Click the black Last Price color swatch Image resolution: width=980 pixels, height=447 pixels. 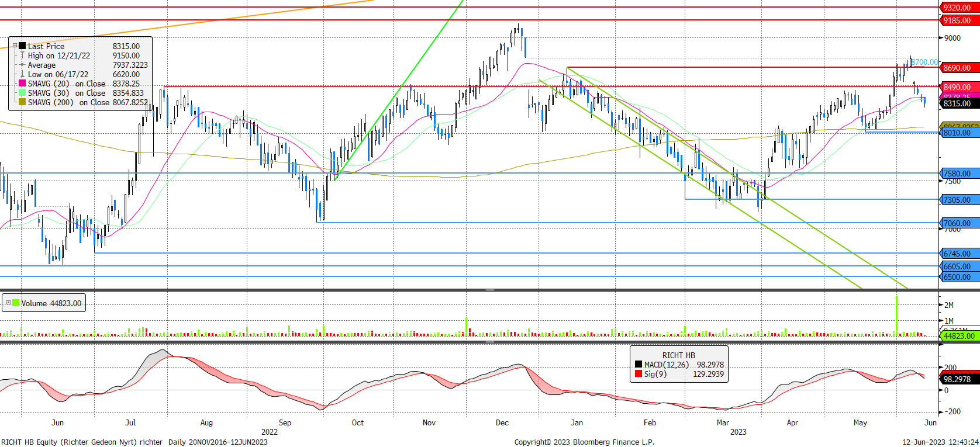[22, 46]
